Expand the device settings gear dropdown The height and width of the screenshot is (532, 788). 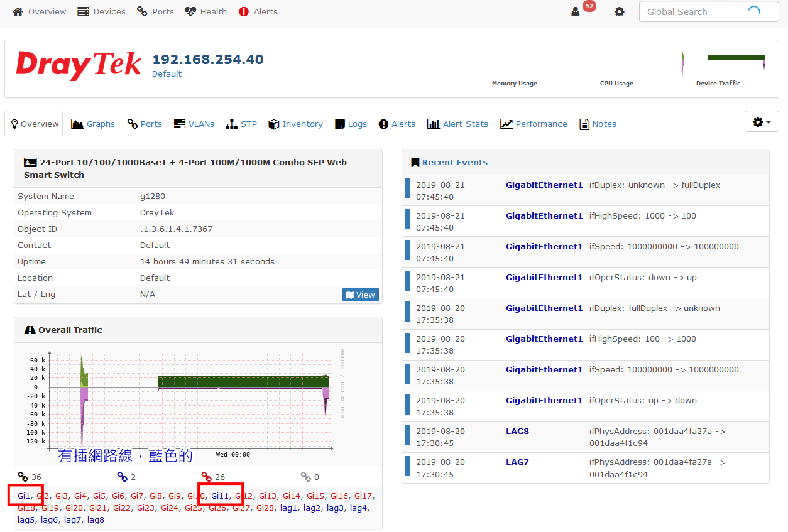[x=761, y=122]
